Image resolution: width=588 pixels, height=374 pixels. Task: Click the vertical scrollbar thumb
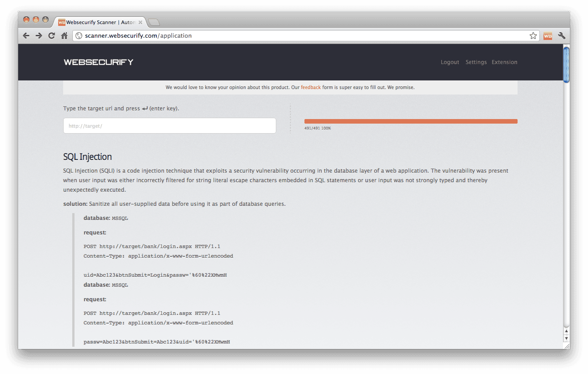click(x=566, y=64)
